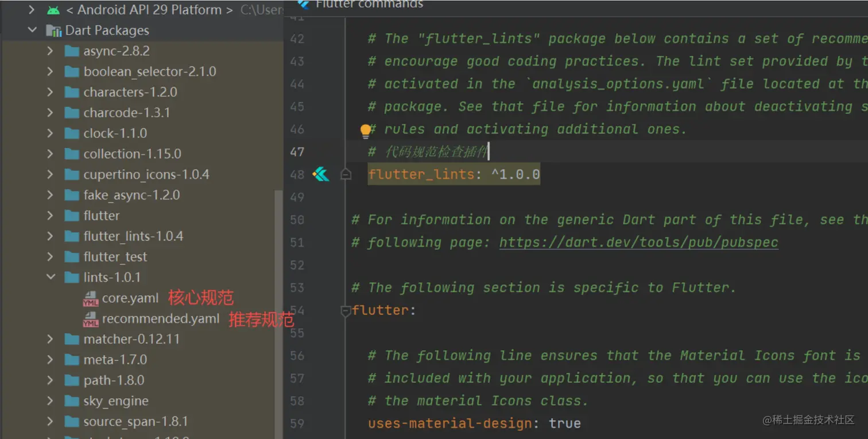Expand the matcher-0.12.11 package
Viewport: 868px width, 439px height.
tap(51, 340)
